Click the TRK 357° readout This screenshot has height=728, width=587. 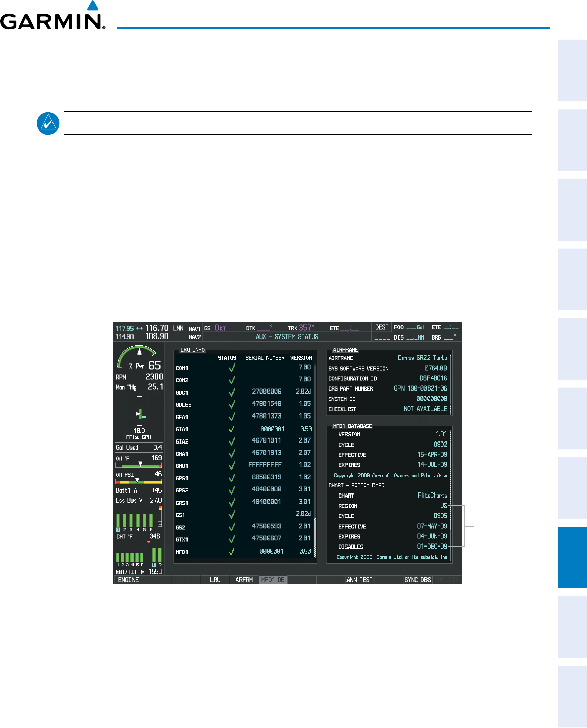coord(301,328)
